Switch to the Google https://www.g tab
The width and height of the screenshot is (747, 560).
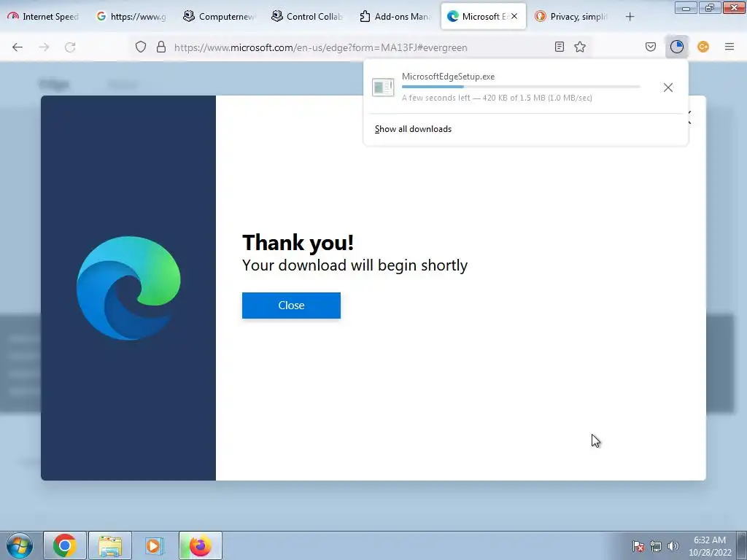pos(131,17)
